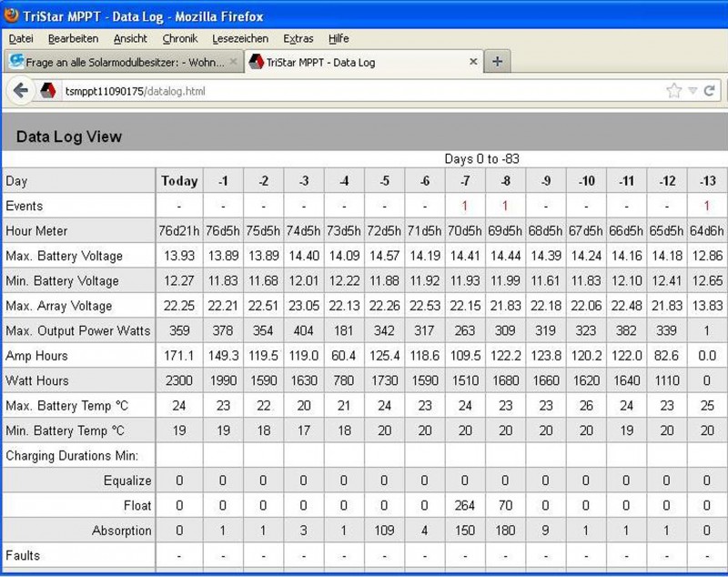Open the URL history dropdown arrow
The height and width of the screenshot is (577, 728).
[x=693, y=91]
